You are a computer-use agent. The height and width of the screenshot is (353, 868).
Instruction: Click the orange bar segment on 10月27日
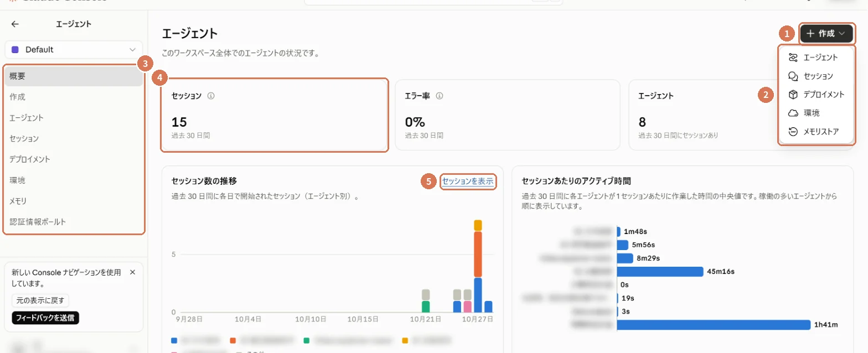(x=478, y=255)
